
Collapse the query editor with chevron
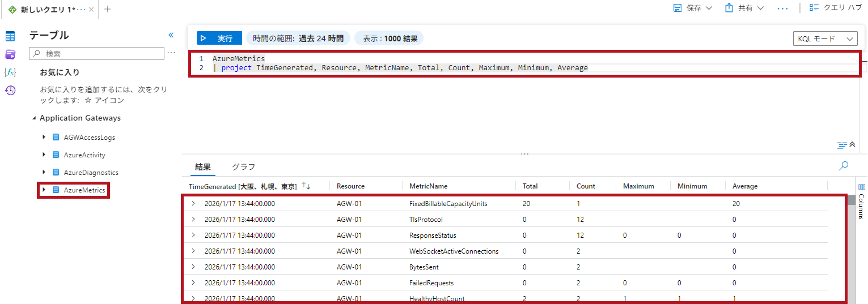pos(852,144)
